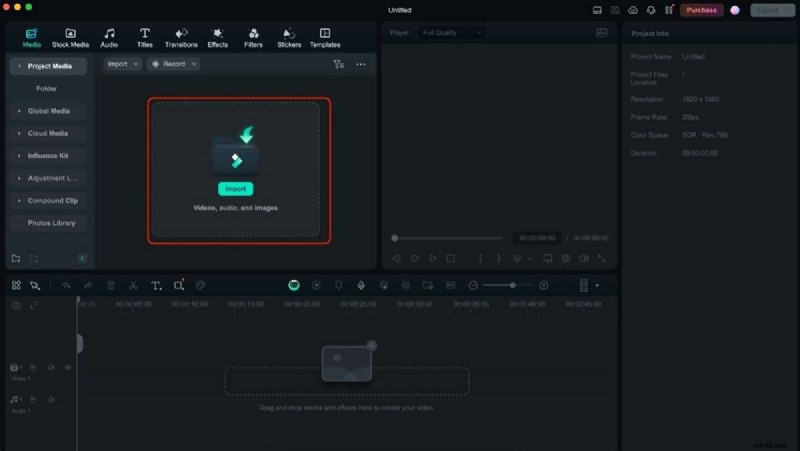The width and height of the screenshot is (800, 451).
Task: Lock the Video 1 track
Action: click(33, 367)
